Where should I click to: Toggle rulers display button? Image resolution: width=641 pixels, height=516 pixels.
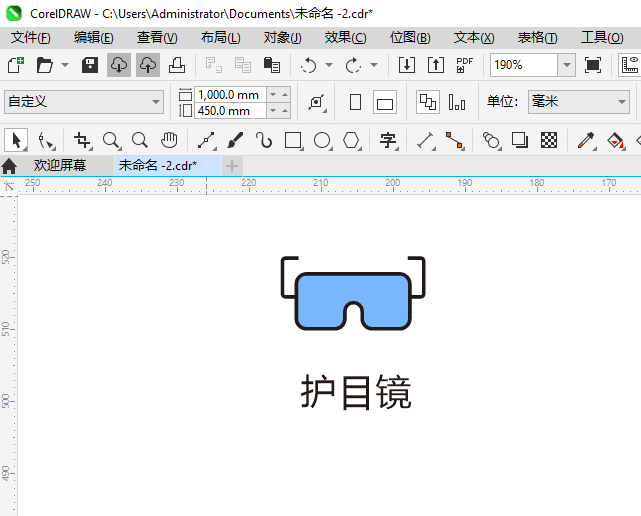click(x=630, y=65)
